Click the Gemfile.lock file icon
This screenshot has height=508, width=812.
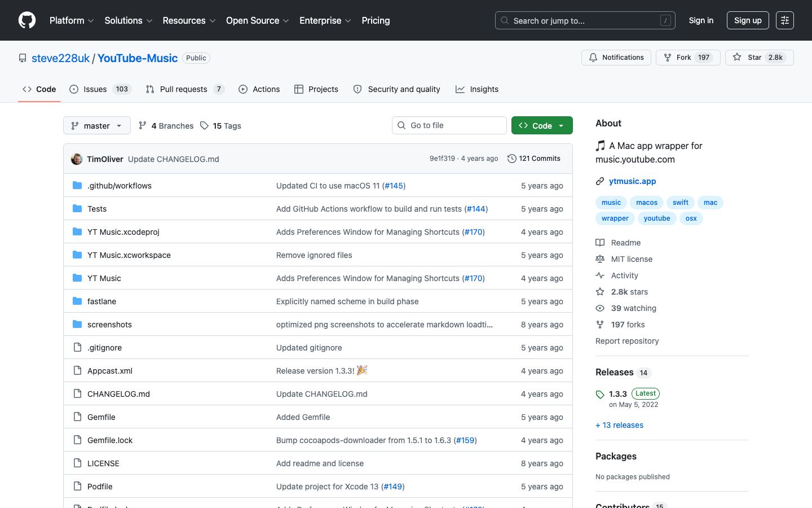[77, 440]
